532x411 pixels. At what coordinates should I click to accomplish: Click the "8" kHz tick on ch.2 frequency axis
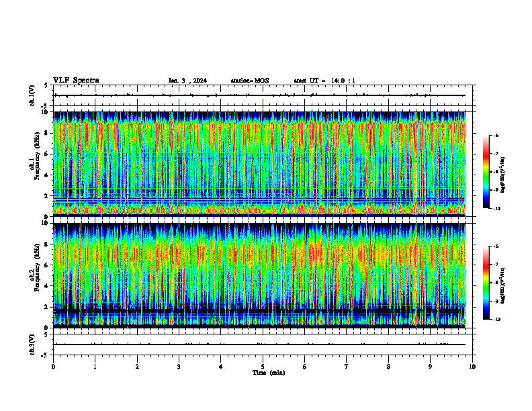point(47,244)
